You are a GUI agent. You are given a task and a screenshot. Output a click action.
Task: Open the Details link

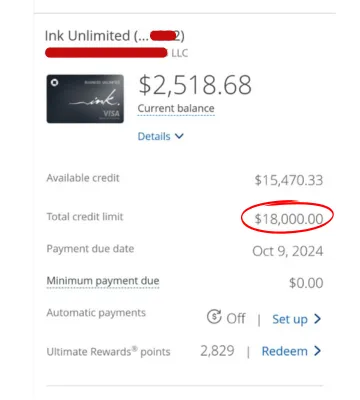[x=154, y=136]
